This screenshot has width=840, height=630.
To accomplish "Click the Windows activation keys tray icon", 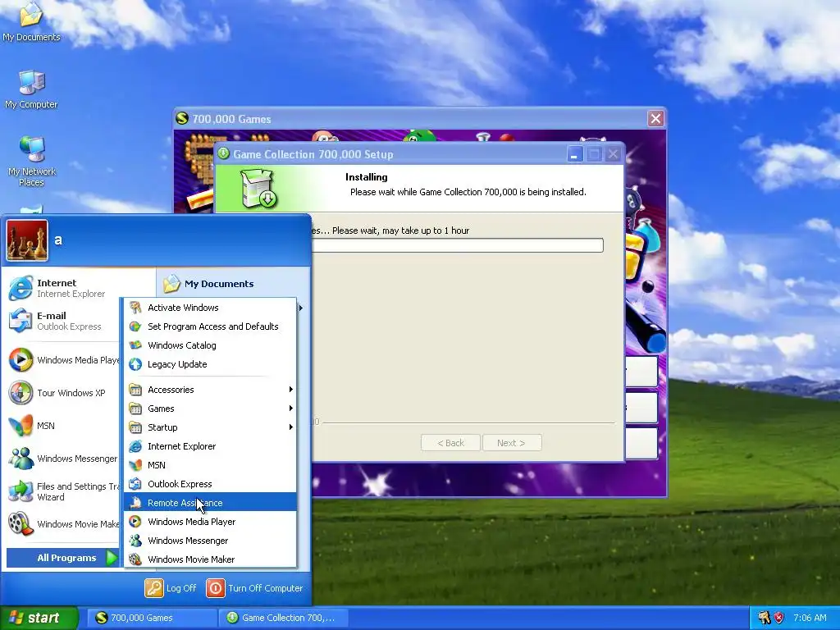I will click(x=764, y=618).
